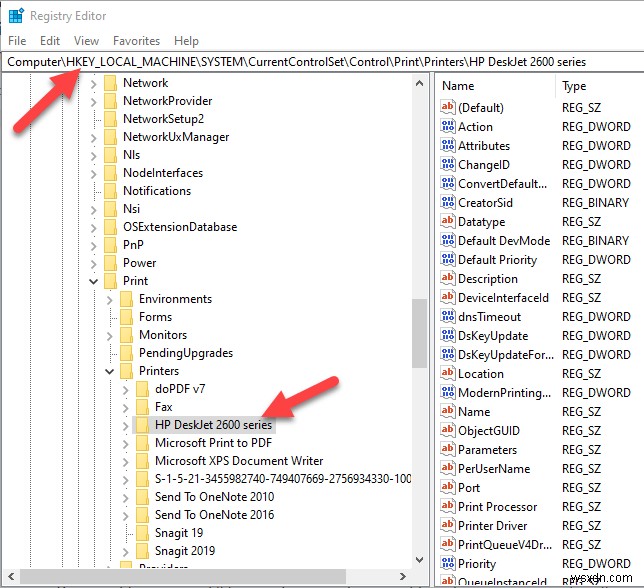Select the Power folder icon

point(110,263)
